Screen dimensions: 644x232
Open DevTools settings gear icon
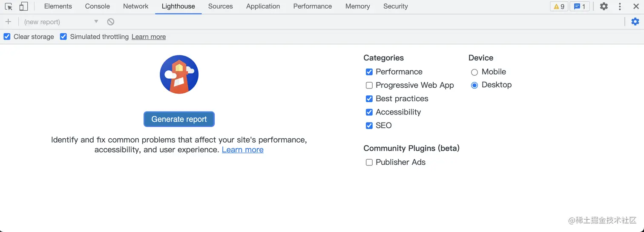pos(604,6)
